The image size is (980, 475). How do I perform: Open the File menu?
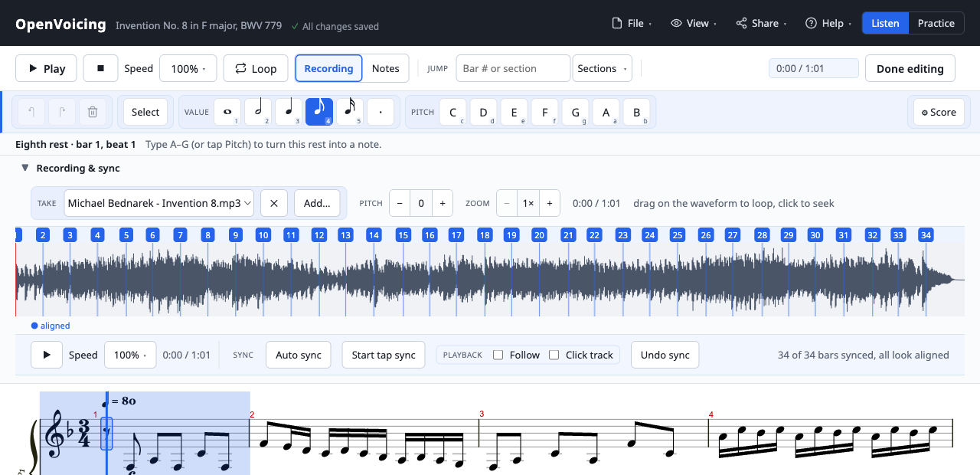632,23
